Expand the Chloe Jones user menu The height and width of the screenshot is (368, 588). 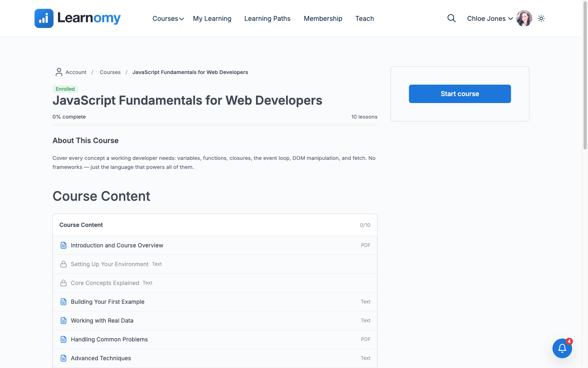490,18
